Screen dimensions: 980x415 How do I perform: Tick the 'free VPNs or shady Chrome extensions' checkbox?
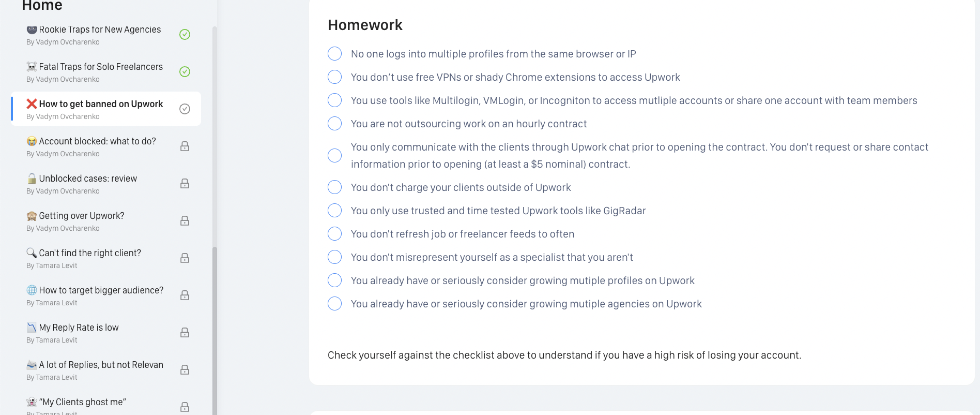click(x=335, y=77)
